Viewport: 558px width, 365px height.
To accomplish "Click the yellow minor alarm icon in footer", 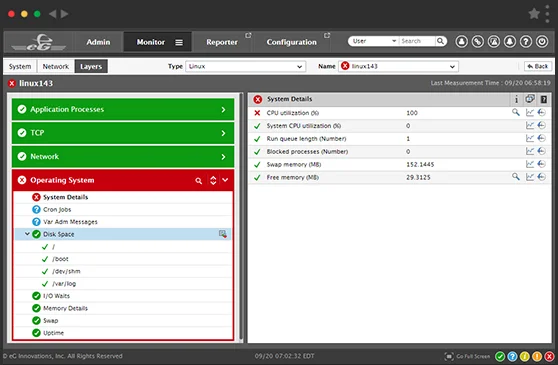I will 525,356.
